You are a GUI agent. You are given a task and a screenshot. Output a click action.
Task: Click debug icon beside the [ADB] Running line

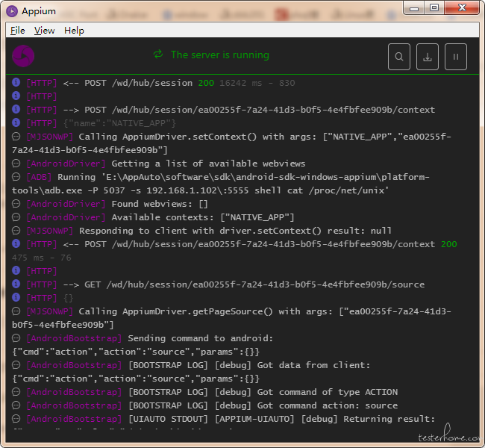point(16,176)
